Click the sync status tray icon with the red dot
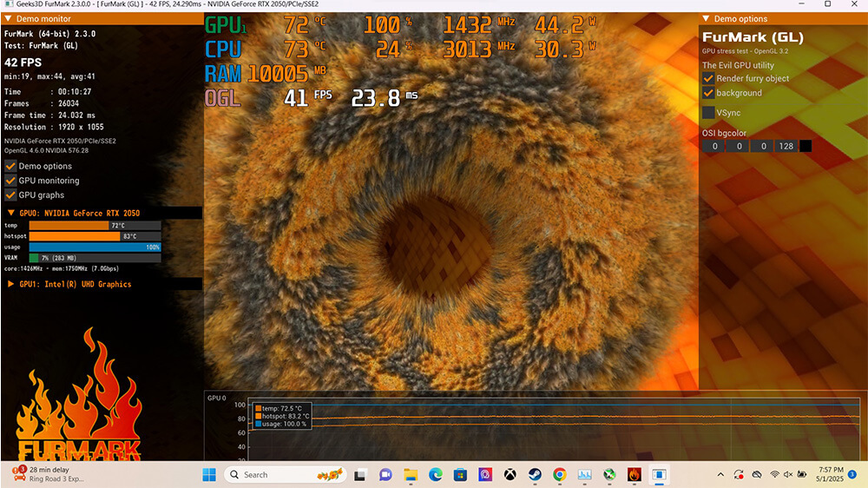Viewport: 868px width, 488px height. 739,475
